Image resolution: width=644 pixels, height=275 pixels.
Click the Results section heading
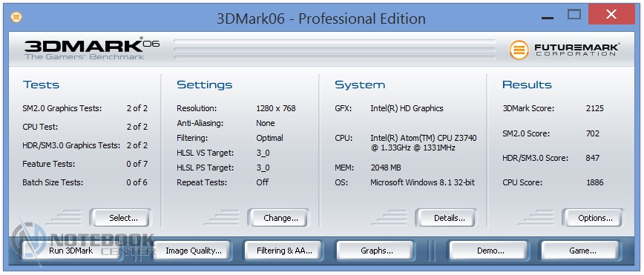tap(527, 85)
